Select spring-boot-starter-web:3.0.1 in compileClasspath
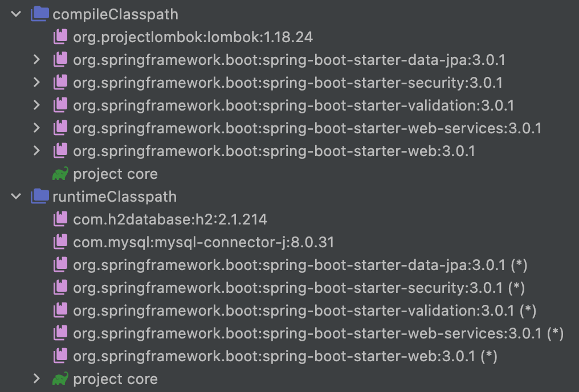The height and width of the screenshot is (392, 579). (274, 152)
